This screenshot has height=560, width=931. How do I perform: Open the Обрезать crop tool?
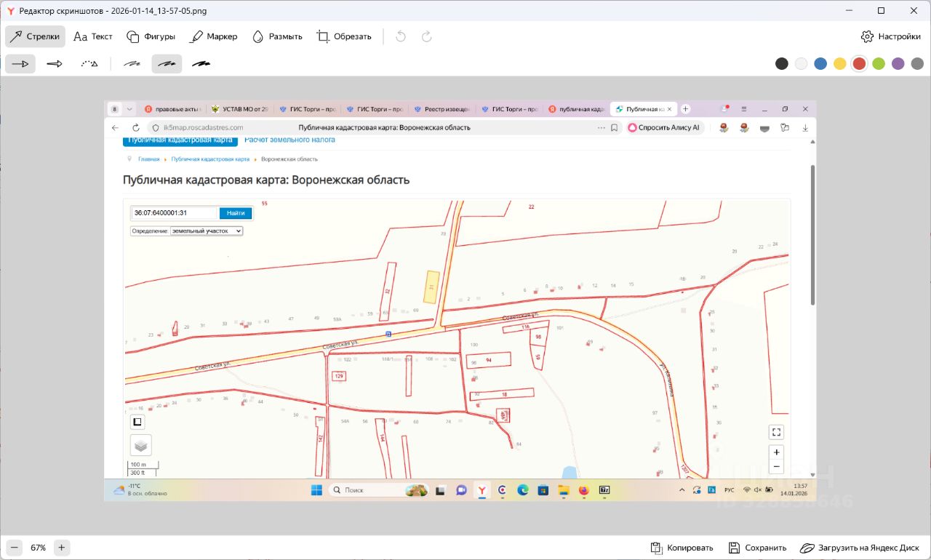[x=344, y=36]
